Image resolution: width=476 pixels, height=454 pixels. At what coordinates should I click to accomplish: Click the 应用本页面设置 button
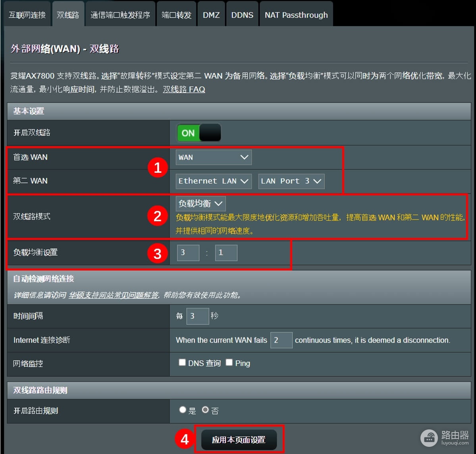tap(239, 440)
